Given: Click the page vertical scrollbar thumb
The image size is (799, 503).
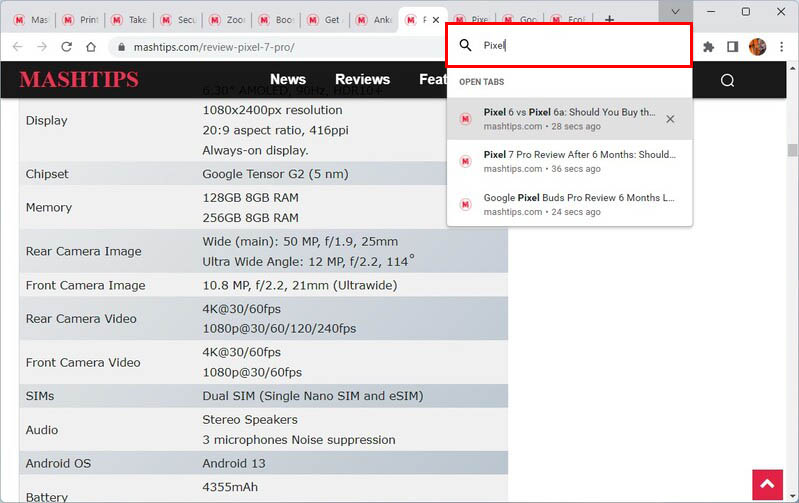Looking at the screenshot, I should tap(792, 150).
